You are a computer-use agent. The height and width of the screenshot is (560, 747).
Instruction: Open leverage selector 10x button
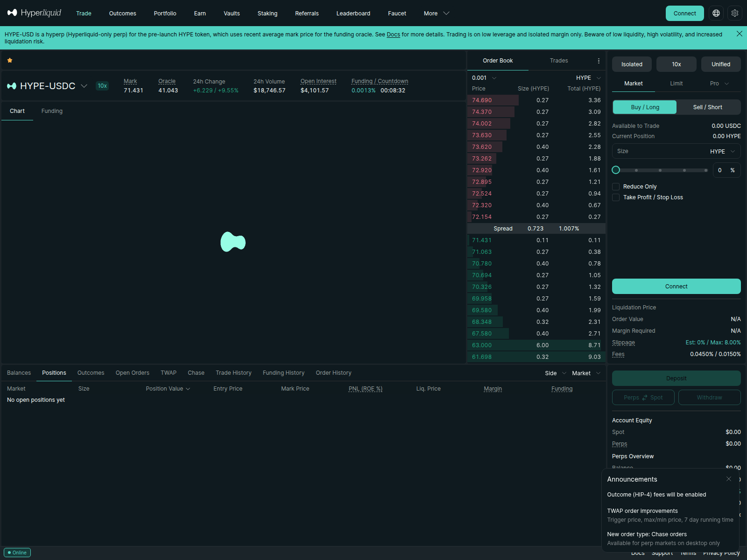pyautogui.click(x=676, y=64)
